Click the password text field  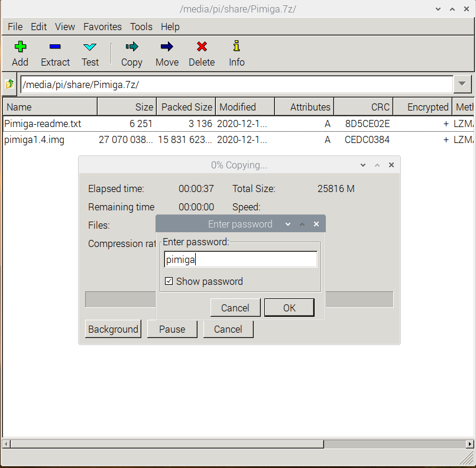pos(241,259)
